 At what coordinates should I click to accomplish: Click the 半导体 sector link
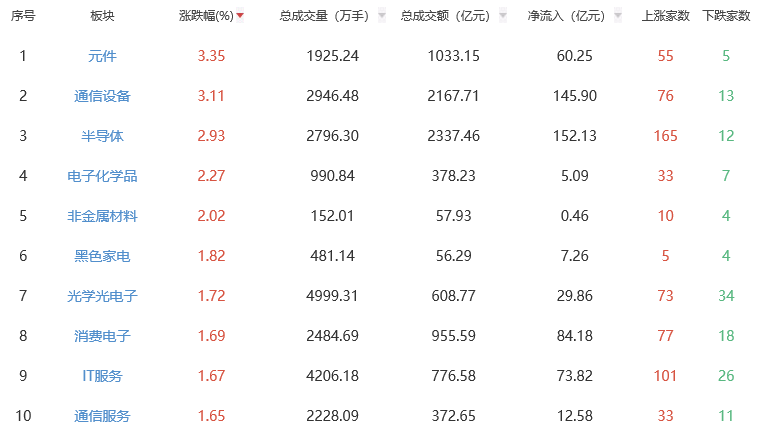102,136
